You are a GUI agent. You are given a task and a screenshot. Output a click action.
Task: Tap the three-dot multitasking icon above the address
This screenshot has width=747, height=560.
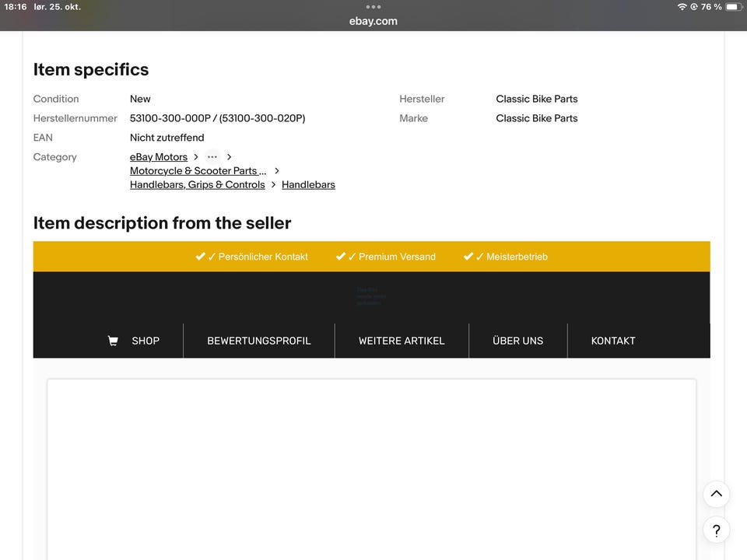[x=373, y=7]
